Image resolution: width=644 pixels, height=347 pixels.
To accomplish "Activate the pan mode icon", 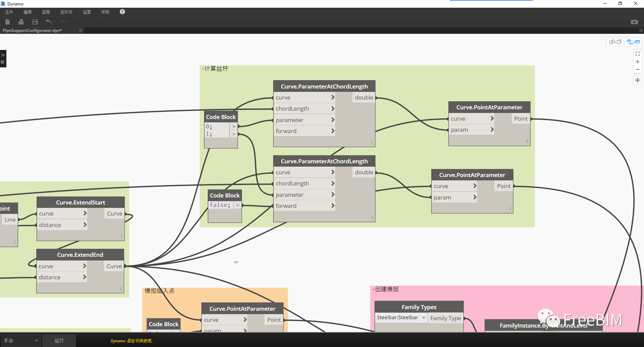I will pyautogui.click(x=638, y=80).
